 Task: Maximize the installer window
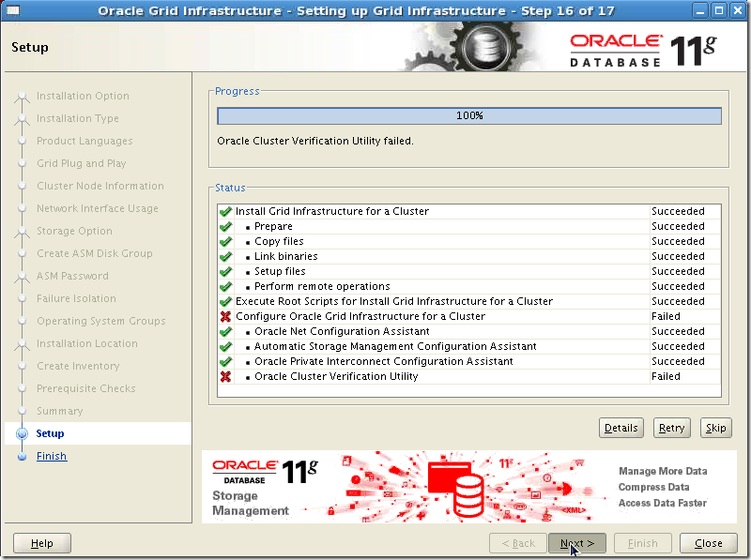(719, 10)
